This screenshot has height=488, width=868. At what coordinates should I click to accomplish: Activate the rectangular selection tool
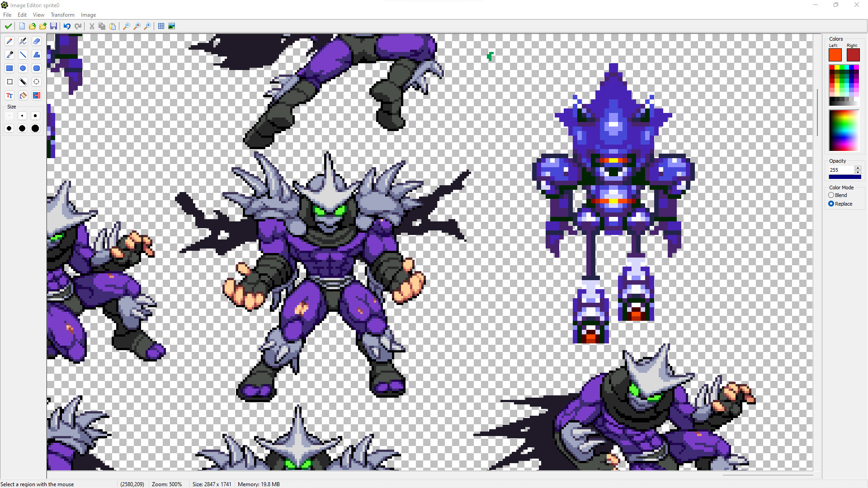(9, 82)
